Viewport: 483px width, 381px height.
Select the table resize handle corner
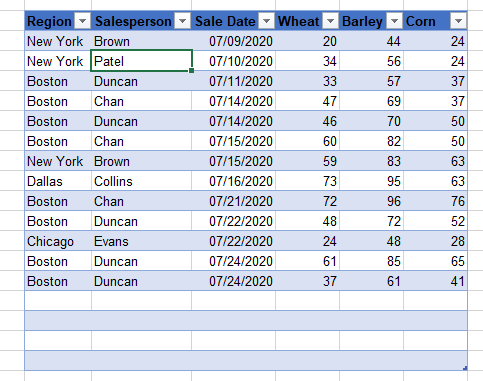pyautogui.click(x=465, y=368)
